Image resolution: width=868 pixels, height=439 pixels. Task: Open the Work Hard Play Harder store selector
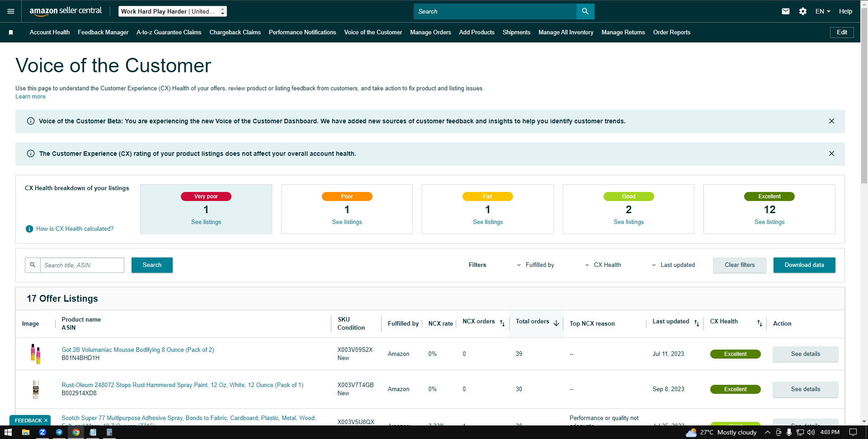point(173,11)
